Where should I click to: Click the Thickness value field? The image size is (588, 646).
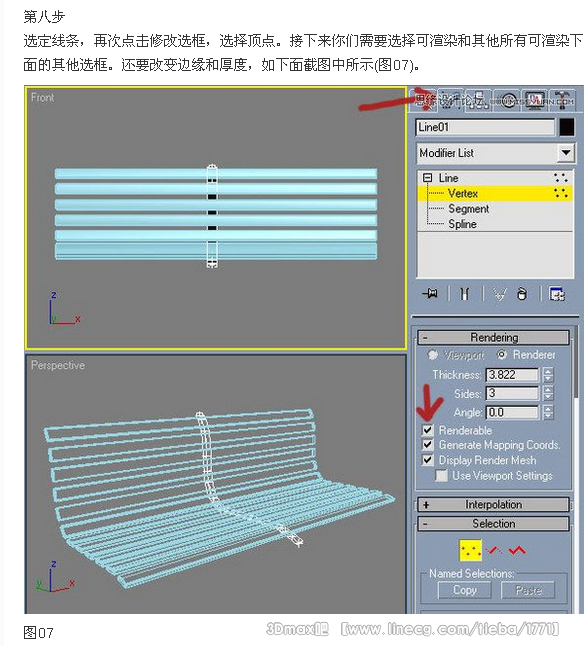512,375
